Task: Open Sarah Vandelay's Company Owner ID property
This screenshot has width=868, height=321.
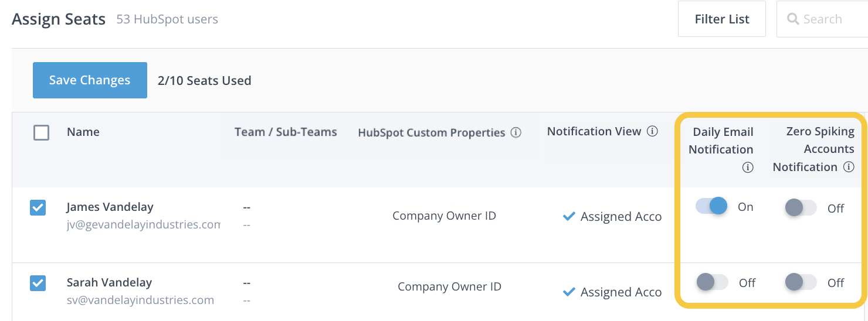Action: (x=449, y=287)
